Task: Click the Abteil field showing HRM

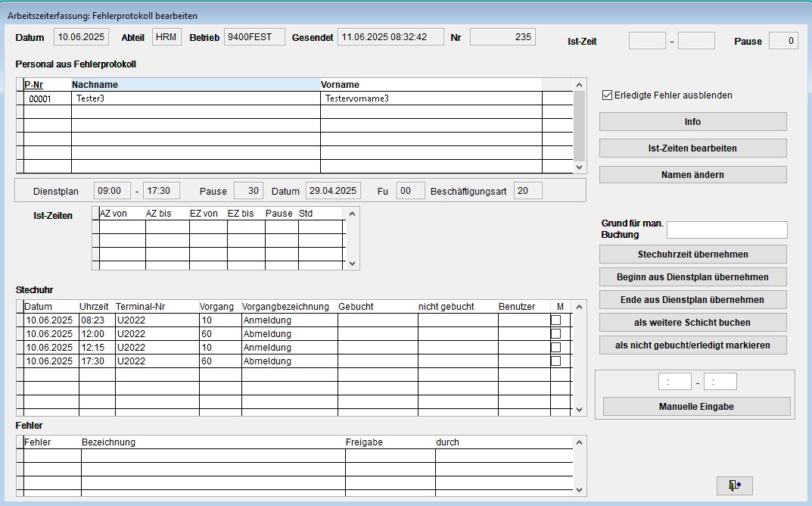Action: pos(166,37)
